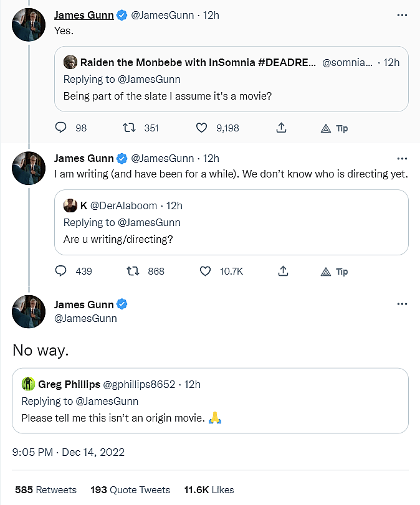
Task: Tip on the "I am writing" tweet
Action: click(x=334, y=271)
